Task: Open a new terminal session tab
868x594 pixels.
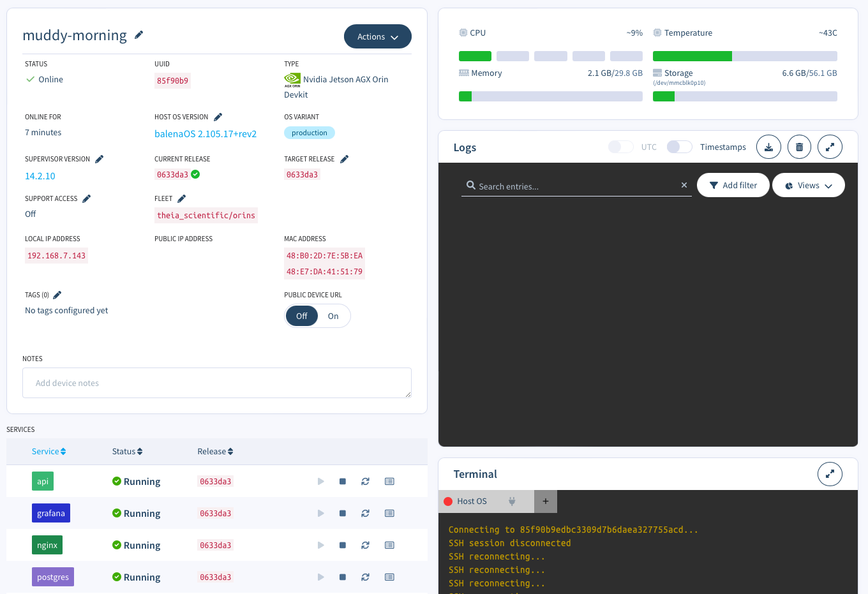Action: coord(546,501)
